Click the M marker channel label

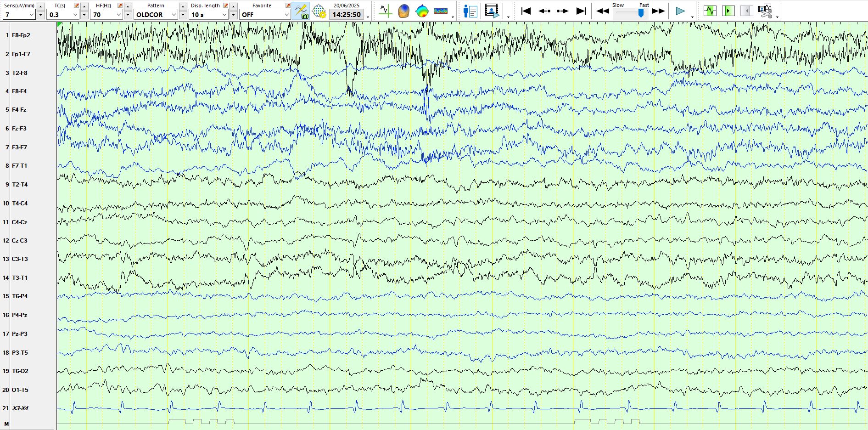click(6, 424)
